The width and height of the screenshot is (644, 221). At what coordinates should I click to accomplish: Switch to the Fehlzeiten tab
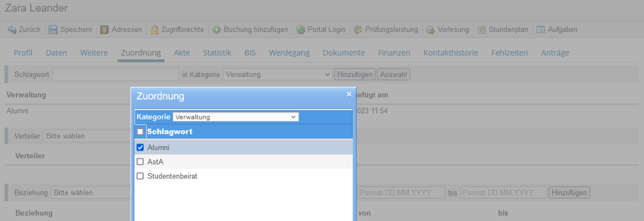(510, 53)
